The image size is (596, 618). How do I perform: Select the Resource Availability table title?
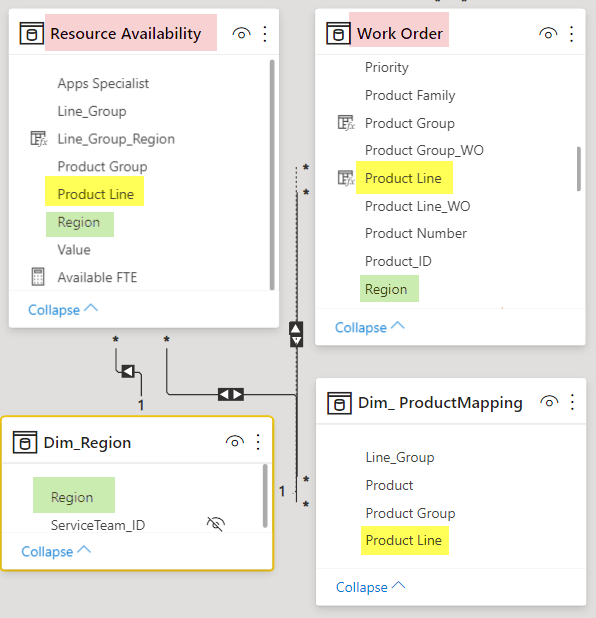pyautogui.click(x=125, y=34)
